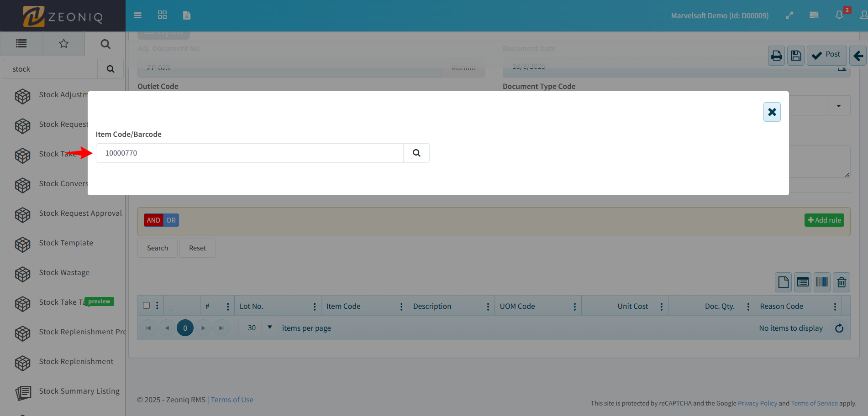The height and width of the screenshot is (416, 868).
Task: Open the UOM Code column menu
Action: click(575, 307)
